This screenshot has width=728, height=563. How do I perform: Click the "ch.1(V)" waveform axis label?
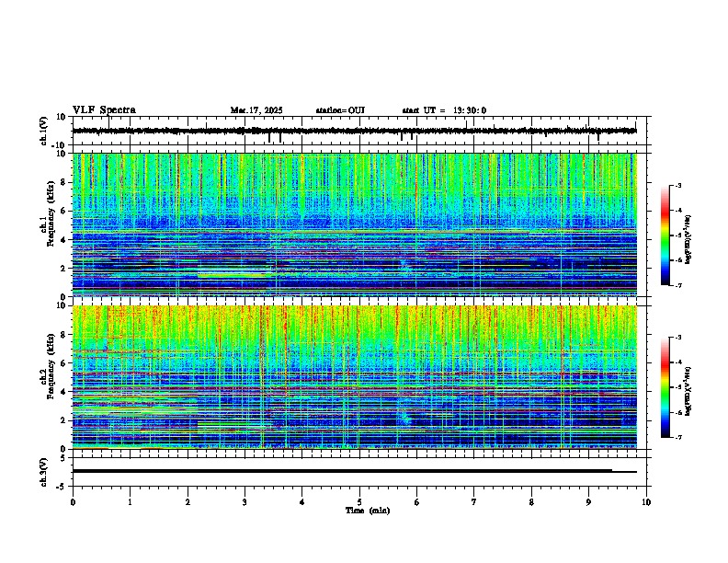tap(44, 131)
